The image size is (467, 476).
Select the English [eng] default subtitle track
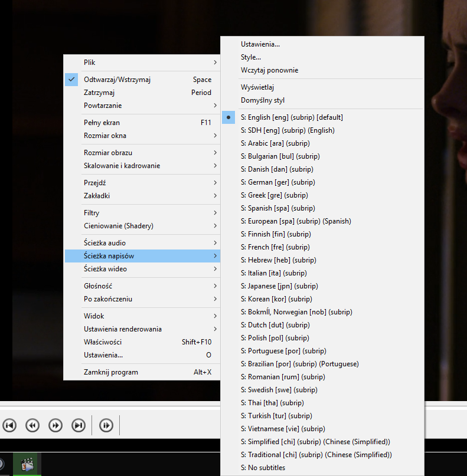[292, 117]
